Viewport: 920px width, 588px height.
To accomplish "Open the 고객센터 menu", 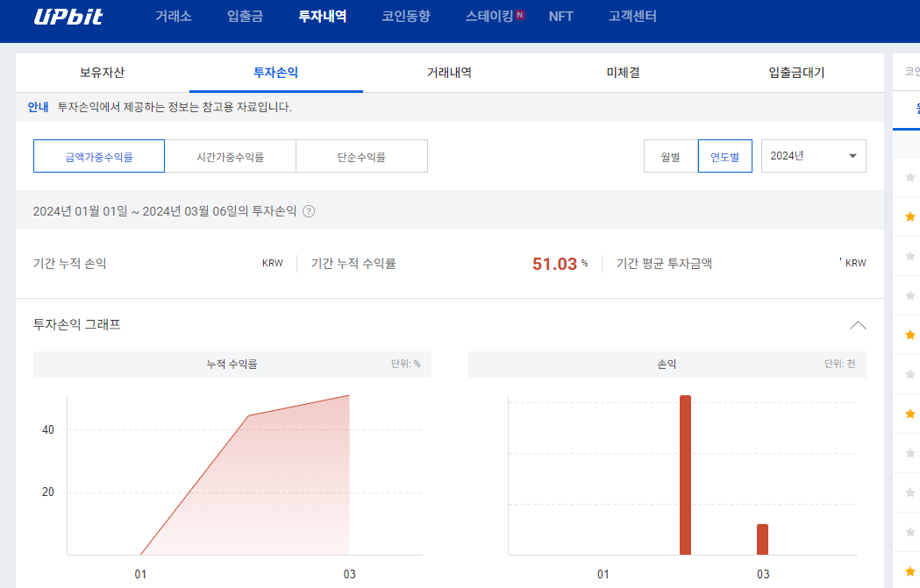I will [632, 17].
